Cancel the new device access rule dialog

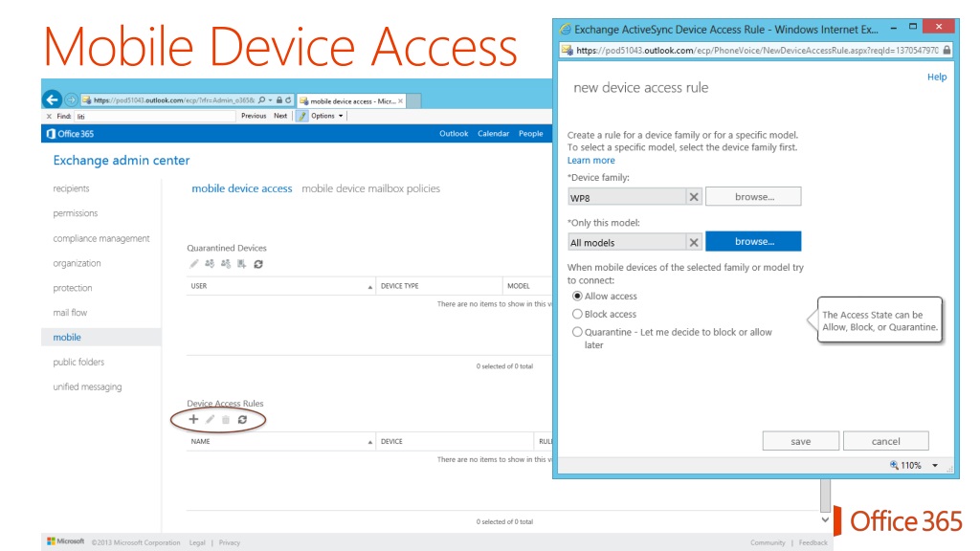click(885, 441)
